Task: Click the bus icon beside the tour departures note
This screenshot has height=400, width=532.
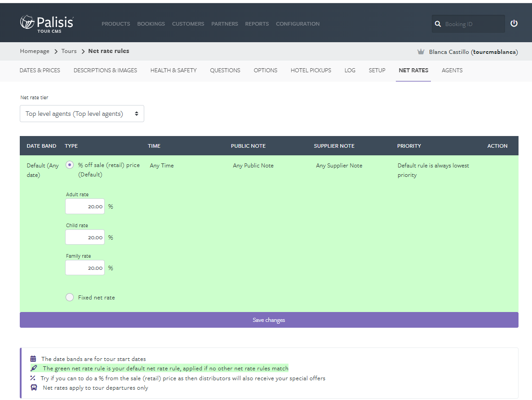Action: tap(34, 387)
